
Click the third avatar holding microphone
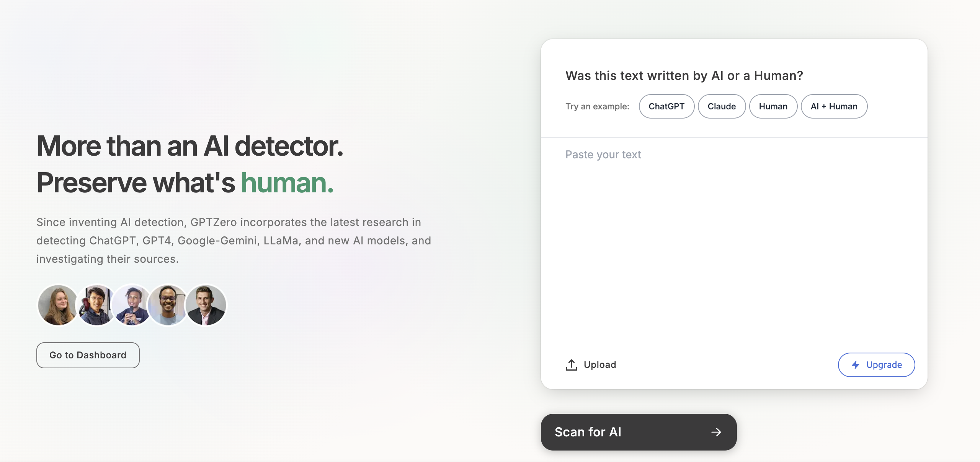(131, 305)
